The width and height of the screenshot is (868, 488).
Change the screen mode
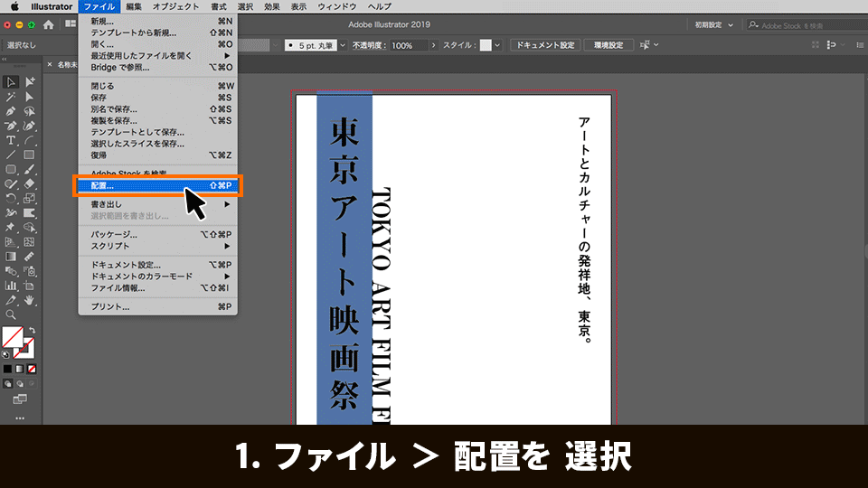coord(20,399)
